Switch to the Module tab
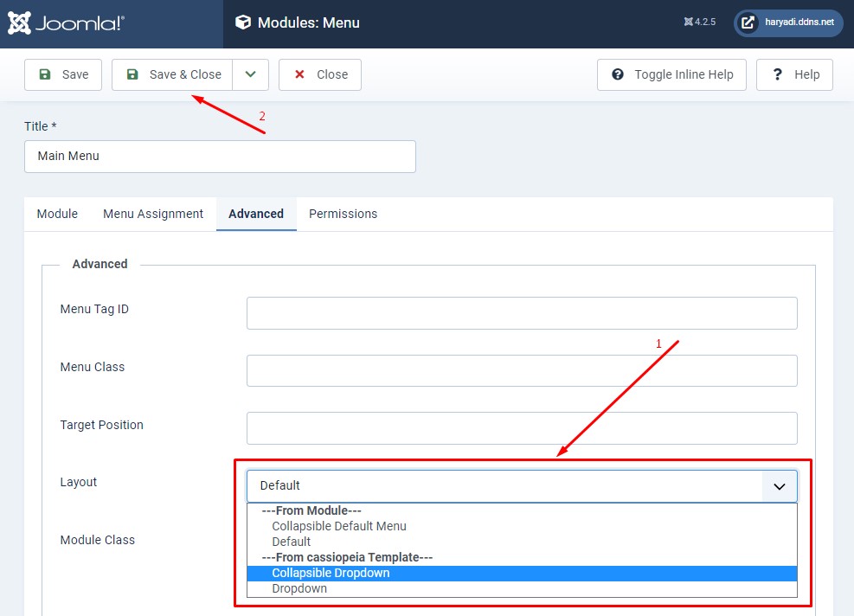This screenshot has width=854, height=616. point(57,214)
